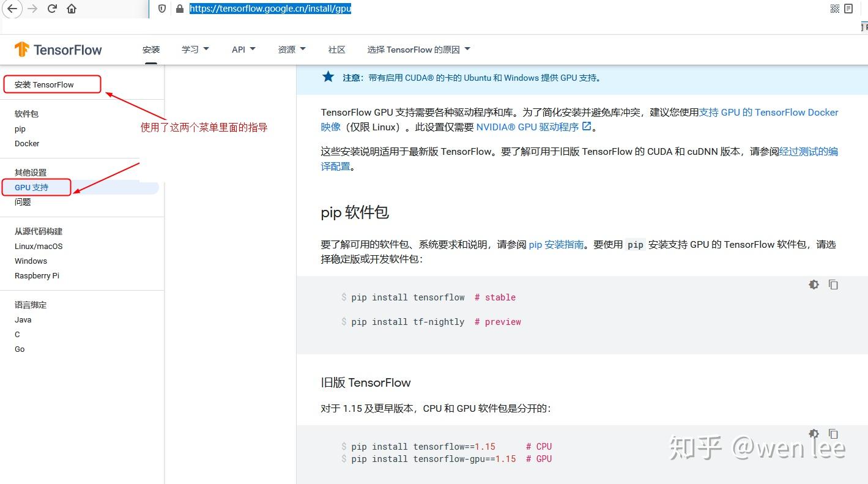Copy the 旧版 TensorFlow code block

833,434
